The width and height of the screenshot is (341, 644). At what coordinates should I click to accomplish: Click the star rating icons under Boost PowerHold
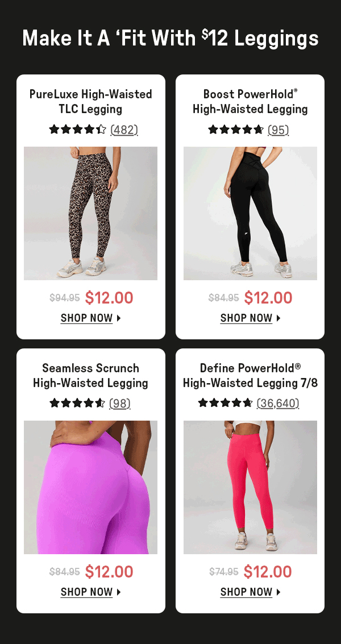click(236, 130)
